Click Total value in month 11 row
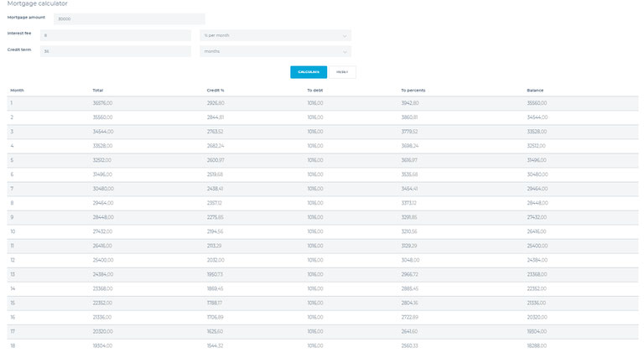644x353 pixels. point(102,246)
